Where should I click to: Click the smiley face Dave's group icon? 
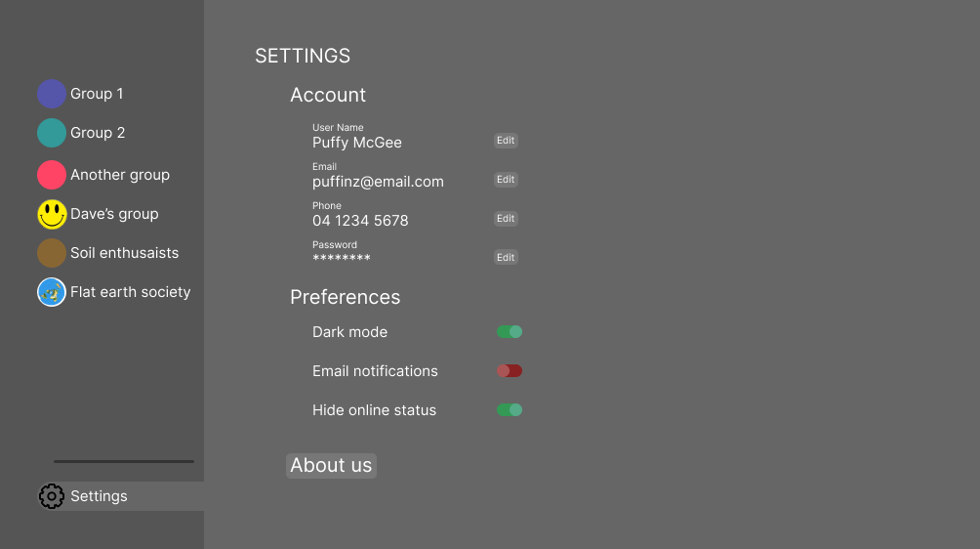(x=52, y=214)
